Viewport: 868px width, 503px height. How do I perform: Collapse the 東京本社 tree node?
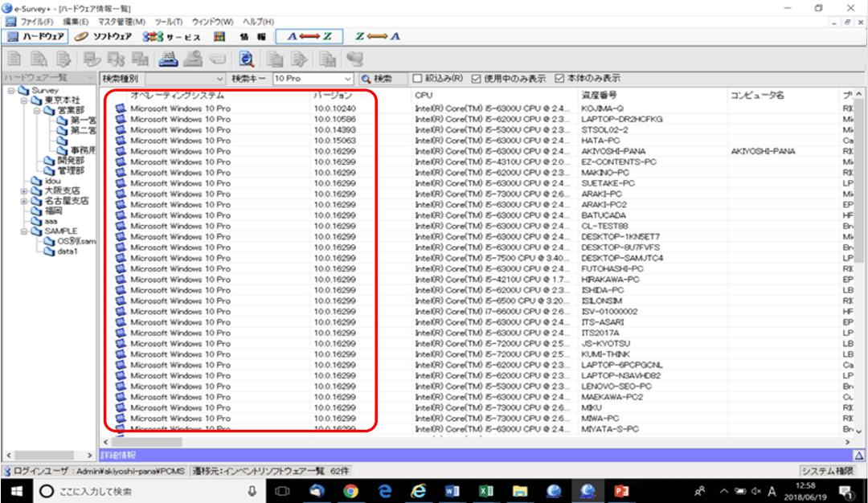[x=24, y=100]
